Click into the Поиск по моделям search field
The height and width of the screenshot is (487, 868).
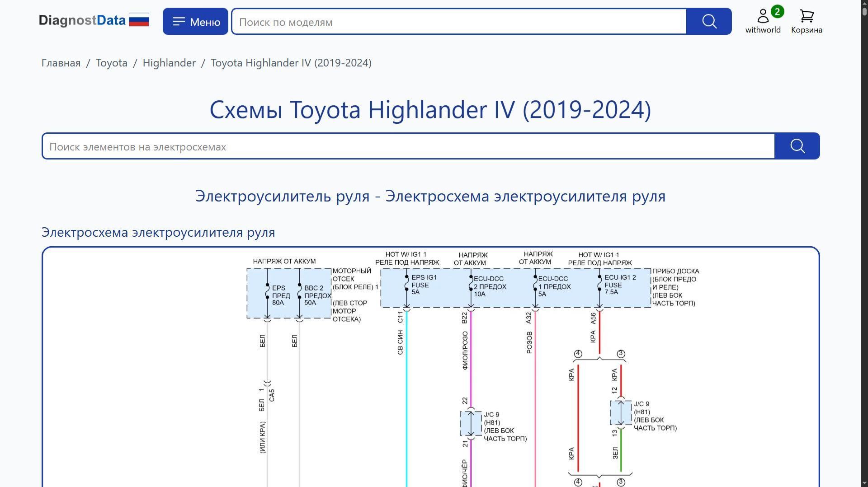pyautogui.click(x=452, y=22)
